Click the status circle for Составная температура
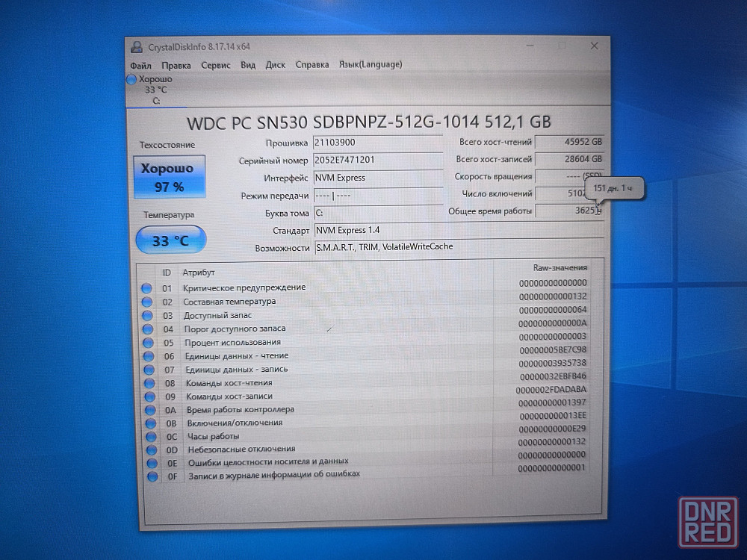The width and height of the screenshot is (747, 560). click(146, 302)
